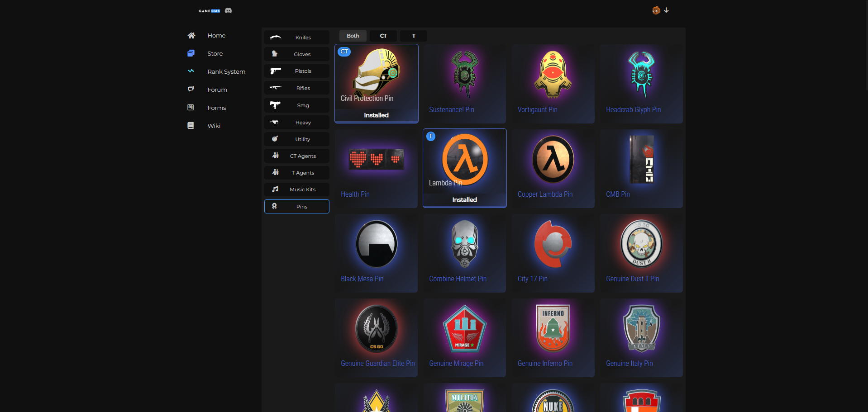Click the Forms icon
Image resolution: width=868 pixels, height=412 pixels.
(191, 108)
